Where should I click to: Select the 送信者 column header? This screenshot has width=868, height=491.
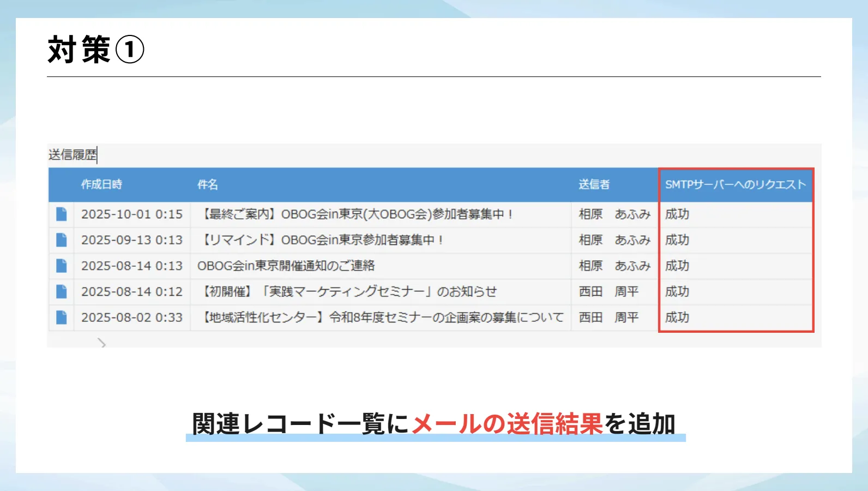click(x=594, y=185)
